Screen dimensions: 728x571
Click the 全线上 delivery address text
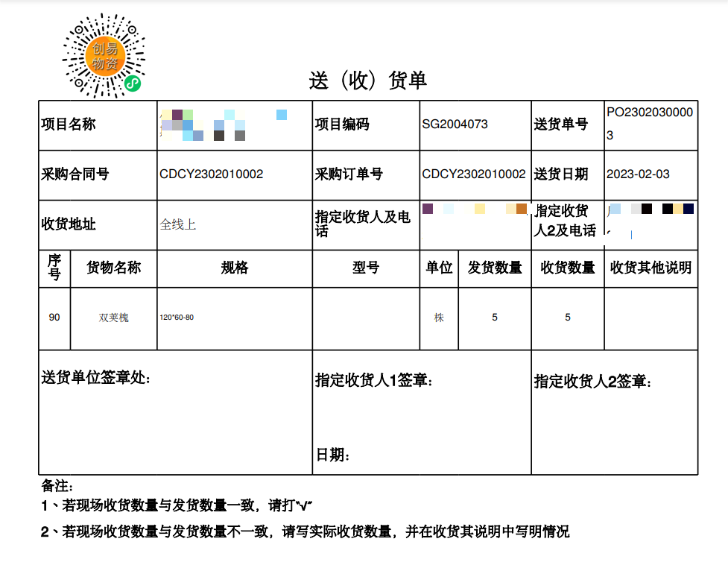(x=178, y=224)
